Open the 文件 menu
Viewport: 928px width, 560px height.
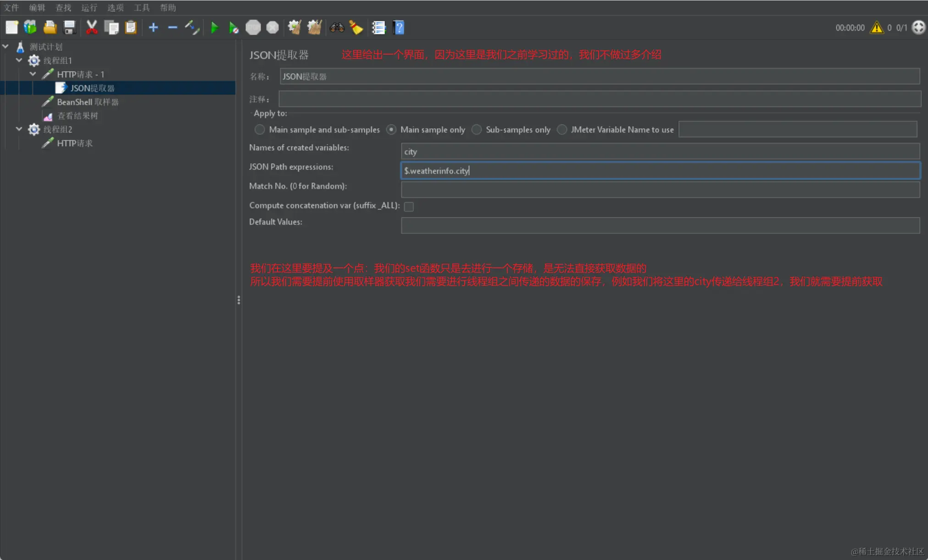tap(11, 7)
